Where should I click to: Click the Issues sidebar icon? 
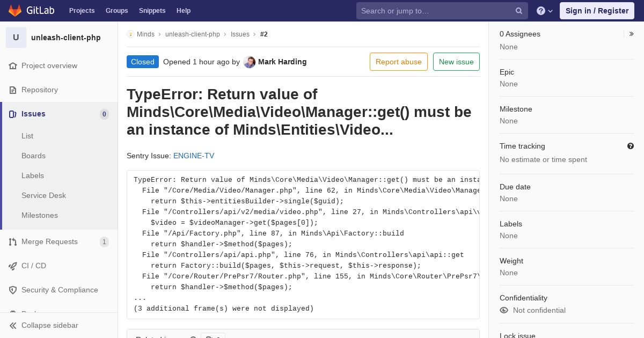pyautogui.click(x=13, y=114)
